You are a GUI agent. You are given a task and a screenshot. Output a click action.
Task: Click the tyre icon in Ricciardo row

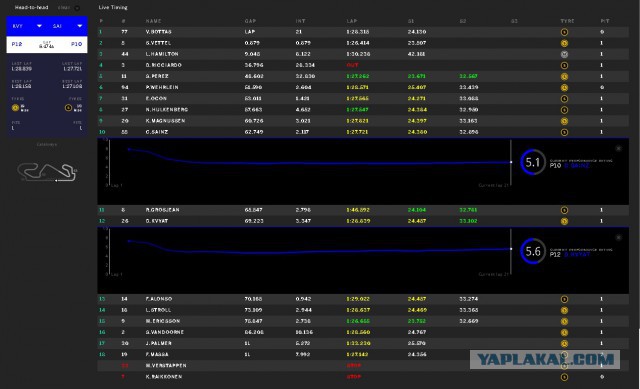pyautogui.click(x=564, y=65)
